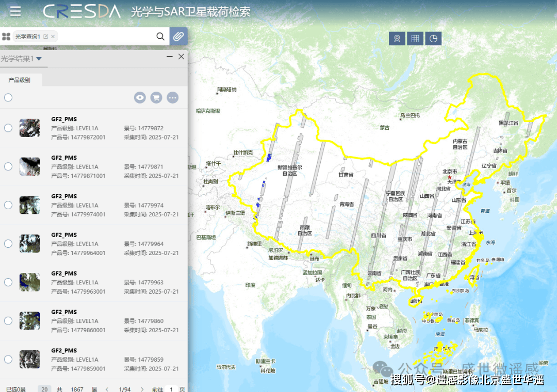The width and height of the screenshot is (557, 392).
Task: Open the hamburger menu beside the CRESDA logo
Action: pyautogui.click(x=15, y=11)
